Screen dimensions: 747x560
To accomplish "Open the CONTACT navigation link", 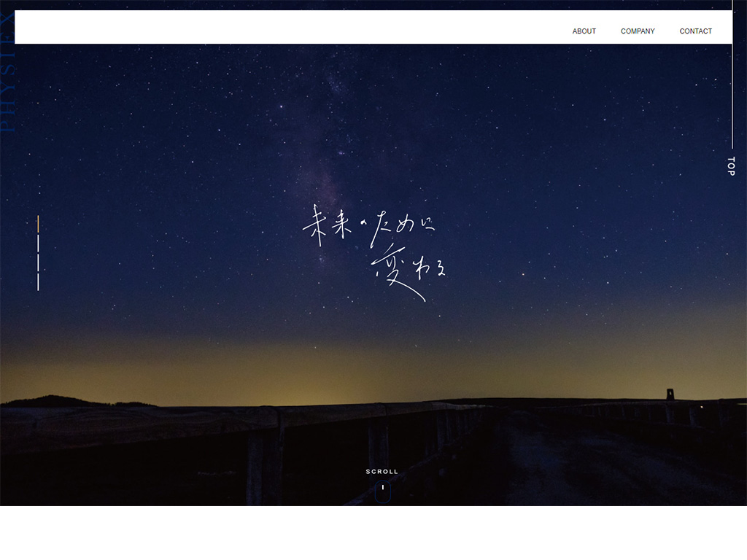I will (x=695, y=31).
